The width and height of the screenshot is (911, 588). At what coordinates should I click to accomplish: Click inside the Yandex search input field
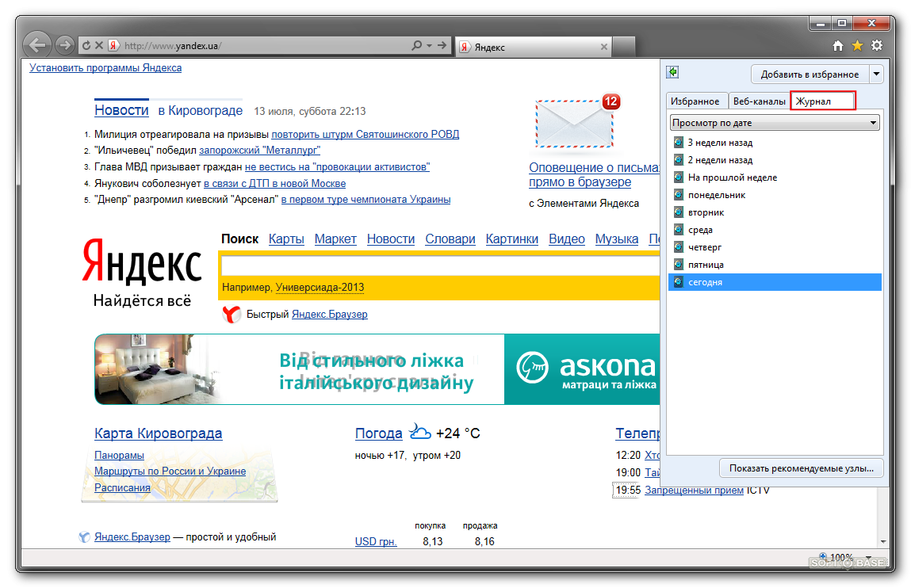tap(436, 265)
